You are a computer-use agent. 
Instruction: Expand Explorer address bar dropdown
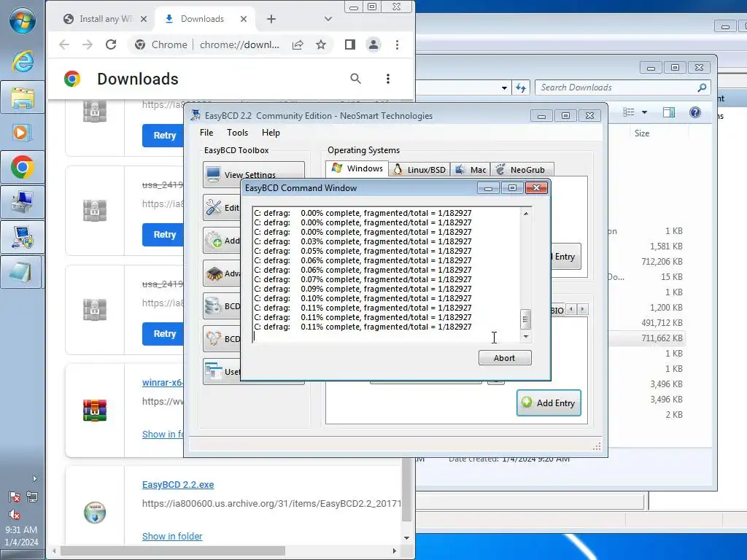coord(504,87)
